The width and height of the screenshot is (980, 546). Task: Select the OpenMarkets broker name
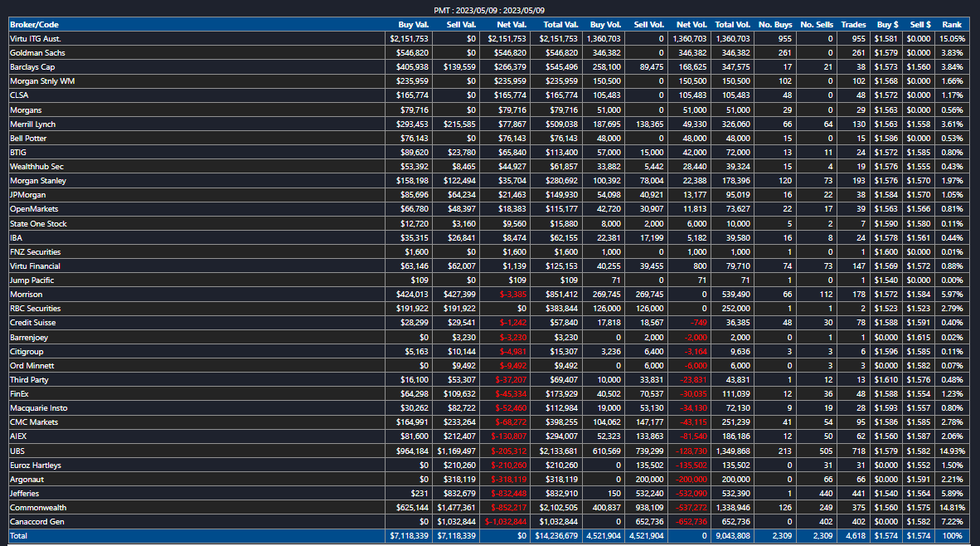(34, 209)
